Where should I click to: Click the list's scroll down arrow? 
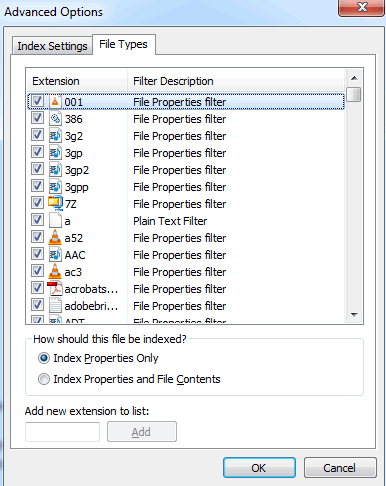[x=354, y=314]
